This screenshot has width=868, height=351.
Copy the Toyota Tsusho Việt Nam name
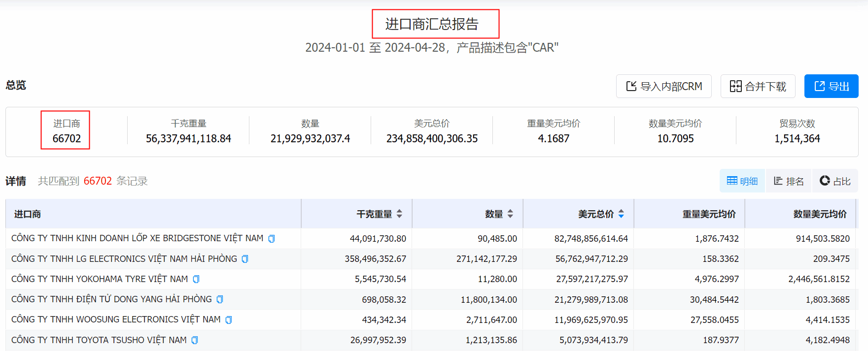(x=195, y=340)
